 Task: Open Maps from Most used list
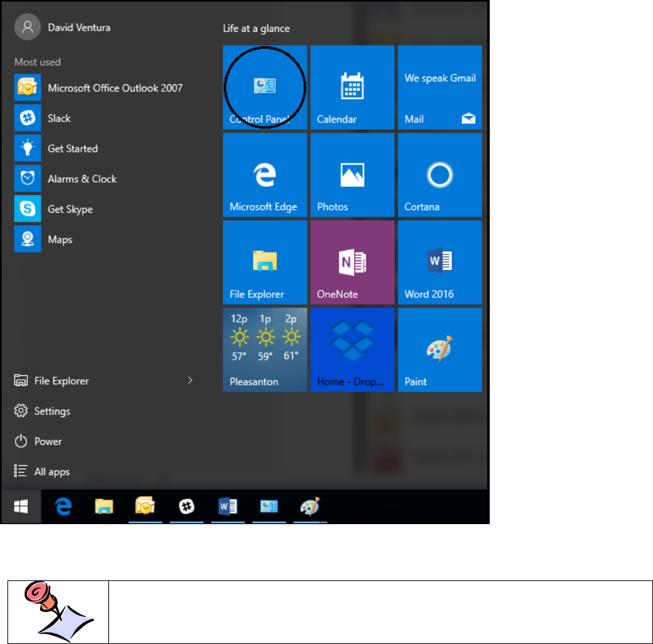(43, 239)
